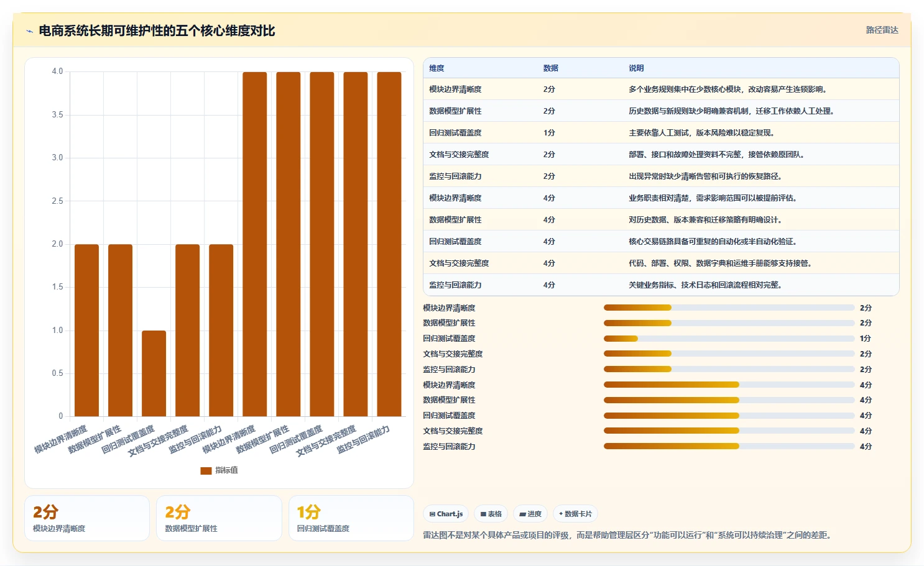Select the 数据卡片 chip
Viewport: 924px width, 566px height.
[575, 514]
